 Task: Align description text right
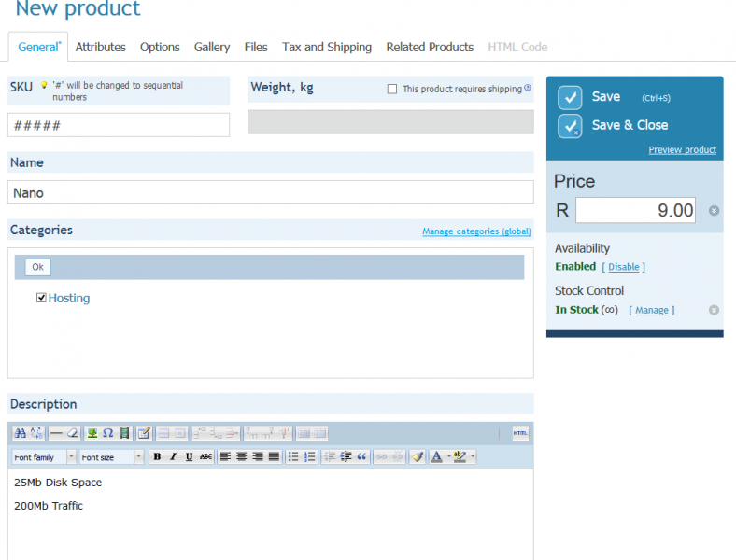click(258, 456)
